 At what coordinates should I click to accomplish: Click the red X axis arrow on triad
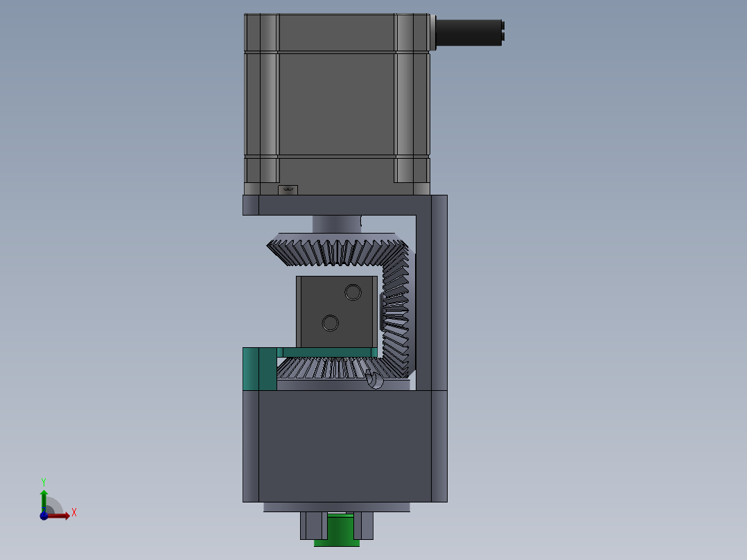pyautogui.click(x=60, y=516)
